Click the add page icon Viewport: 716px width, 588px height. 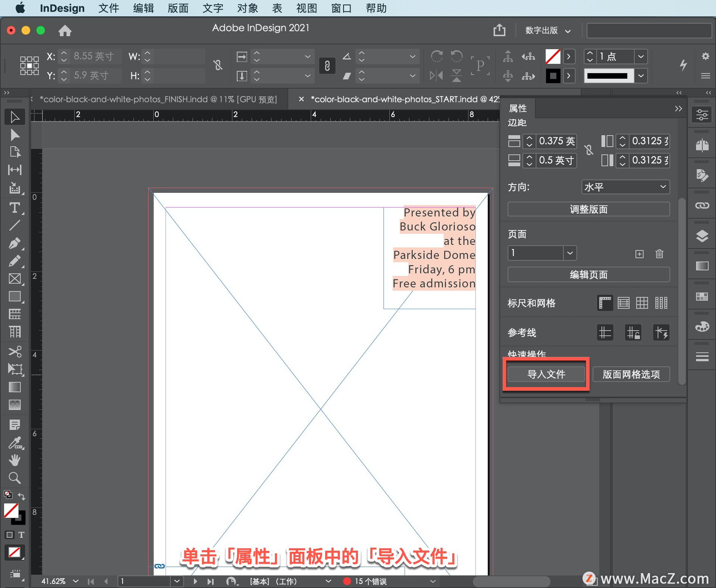(639, 254)
